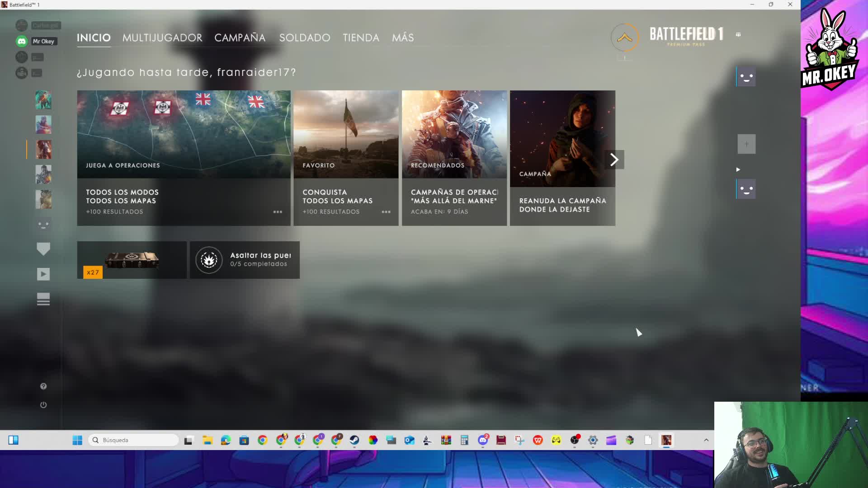Open Microsoft Edge from the taskbar
The width and height of the screenshot is (868, 488).
[226, 440]
